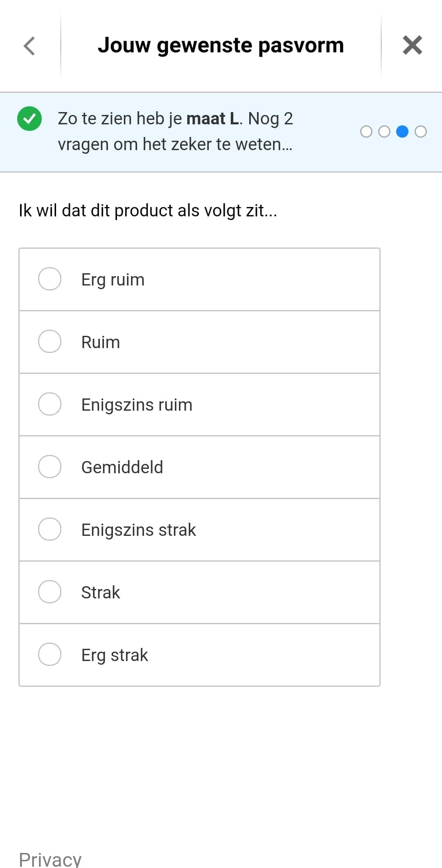Select the Ruim radio button

tap(50, 342)
